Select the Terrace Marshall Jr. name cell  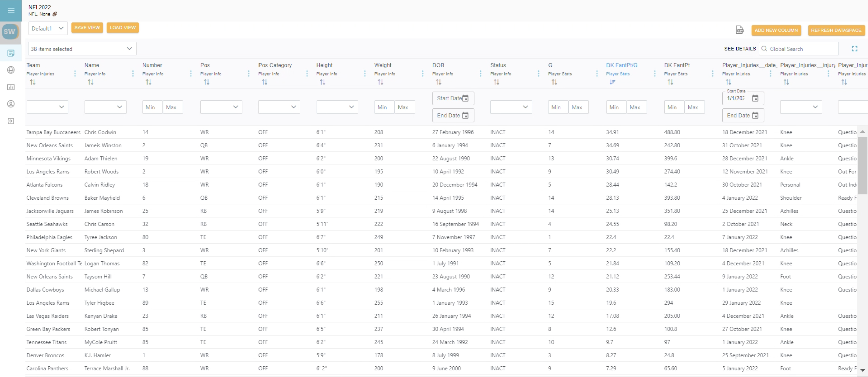pos(107,369)
